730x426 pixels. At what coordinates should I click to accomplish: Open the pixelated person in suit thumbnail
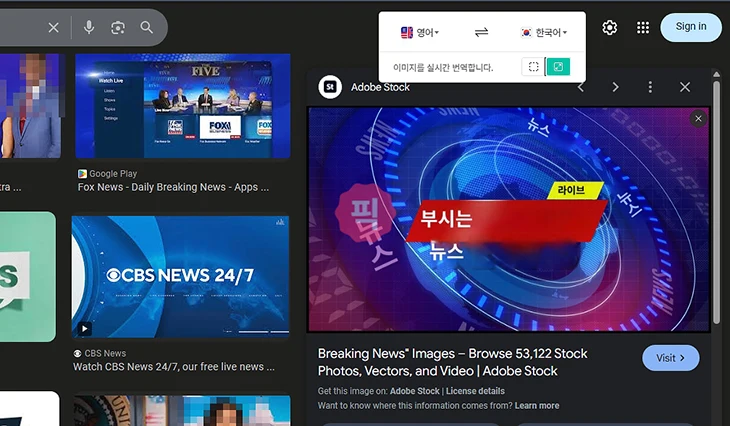tap(30, 106)
